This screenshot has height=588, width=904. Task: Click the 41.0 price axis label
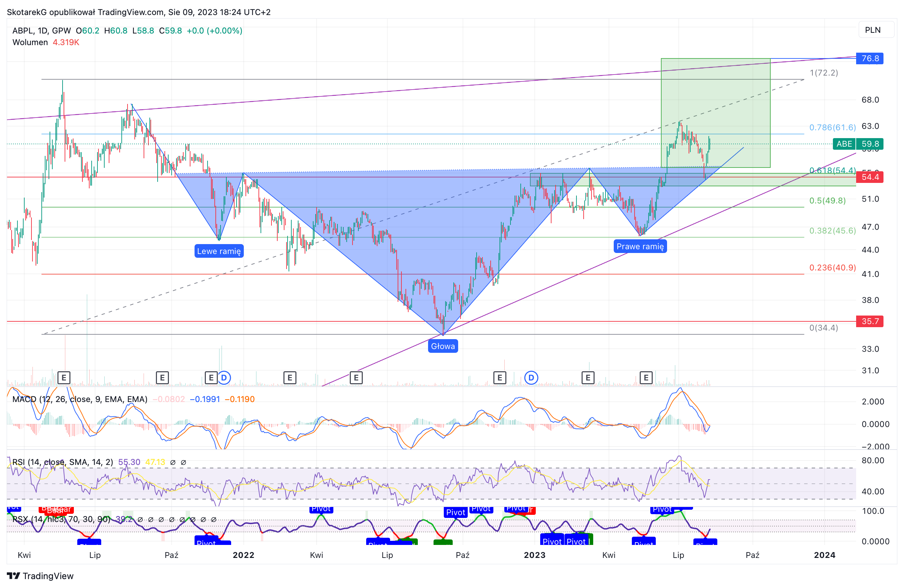[x=870, y=274]
